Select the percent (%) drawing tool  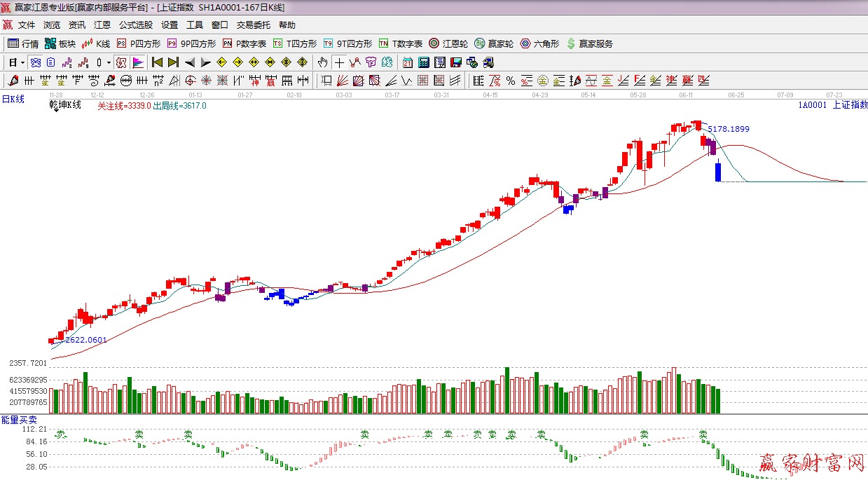click(x=510, y=81)
